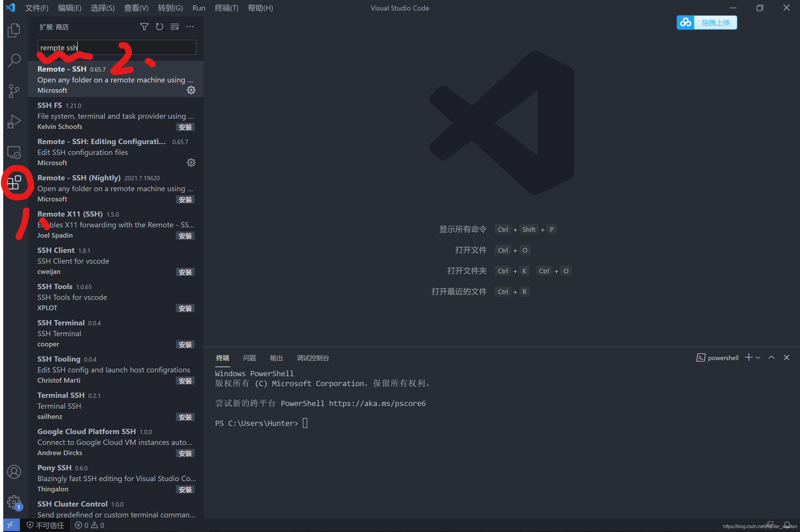Install Google Cloud Platform SSH extension
Image resolution: width=800 pixels, height=532 pixels.
coord(185,453)
